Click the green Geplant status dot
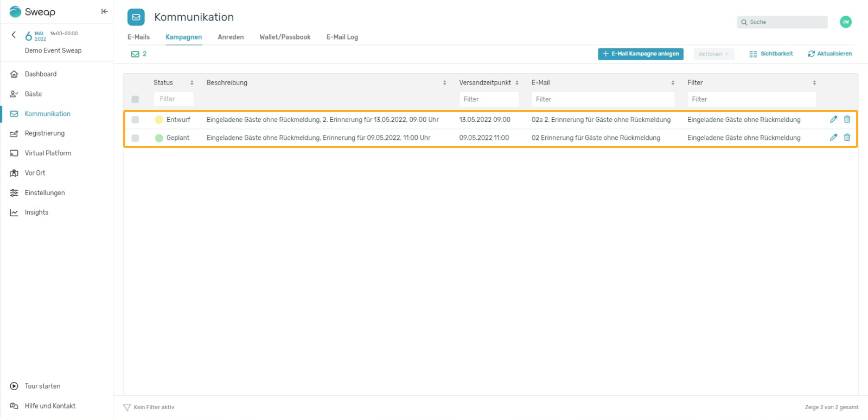Image resolution: width=868 pixels, height=420 pixels. click(x=159, y=138)
